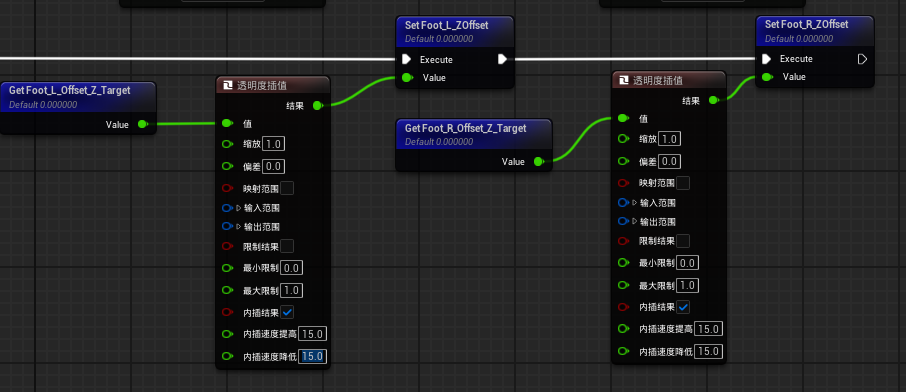Screen dimensions: 906x392
Task: Click Value output pin of Get Foot_R_Offset_Z_Target
Action: point(539,161)
